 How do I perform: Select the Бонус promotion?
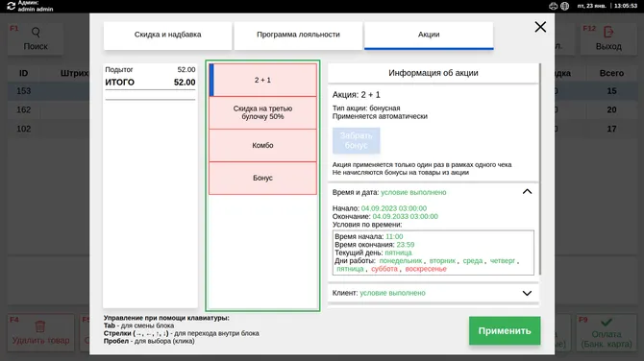262,178
